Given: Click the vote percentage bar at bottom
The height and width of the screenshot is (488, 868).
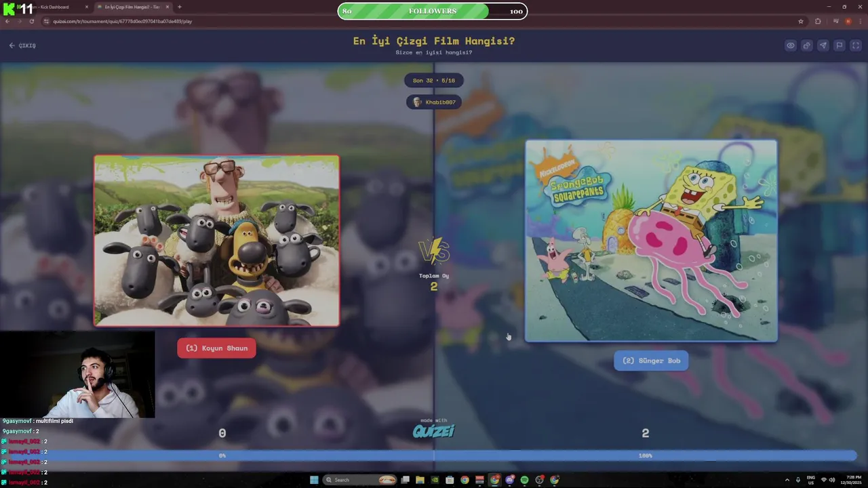Looking at the screenshot, I should (434, 455).
